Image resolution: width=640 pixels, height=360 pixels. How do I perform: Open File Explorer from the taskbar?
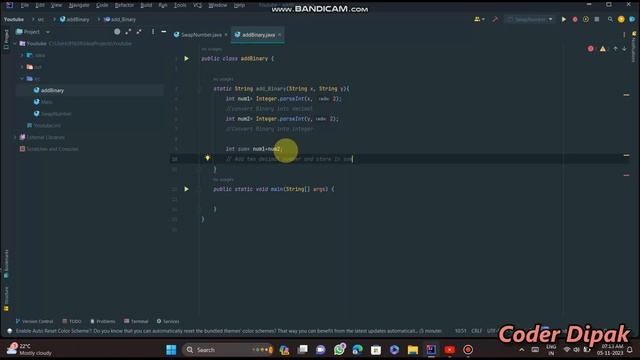(413, 350)
